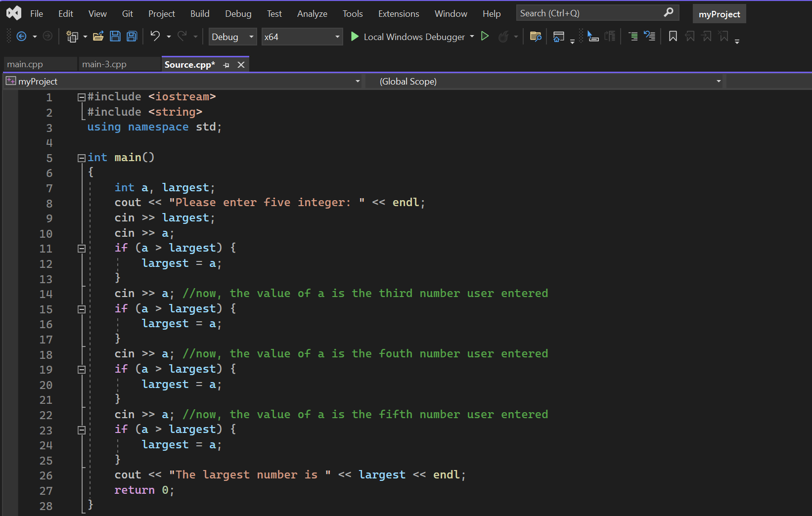Screen dimensions: 812x516
Task: Click the Navigate Backward arrow icon
Action: click(x=21, y=37)
